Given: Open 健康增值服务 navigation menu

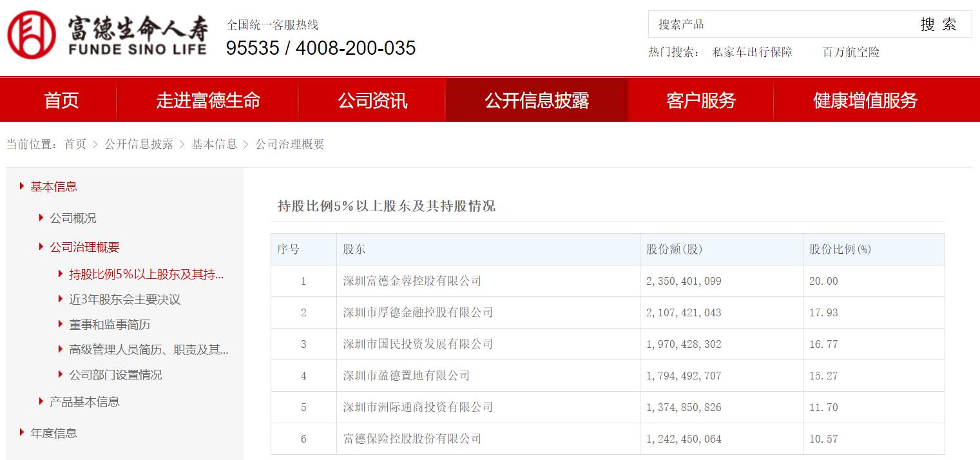Looking at the screenshot, I should (x=865, y=100).
